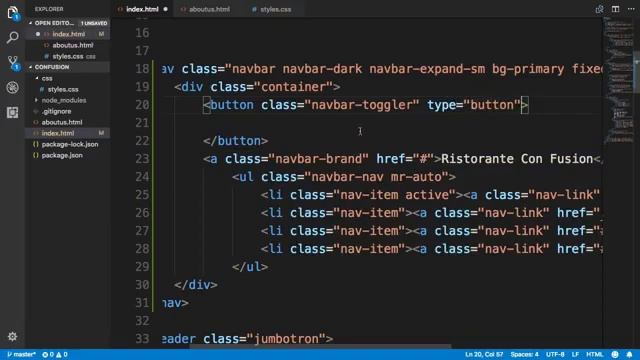Click the notifications bell in status bar
The width and height of the screenshot is (640, 360).
coord(629,354)
